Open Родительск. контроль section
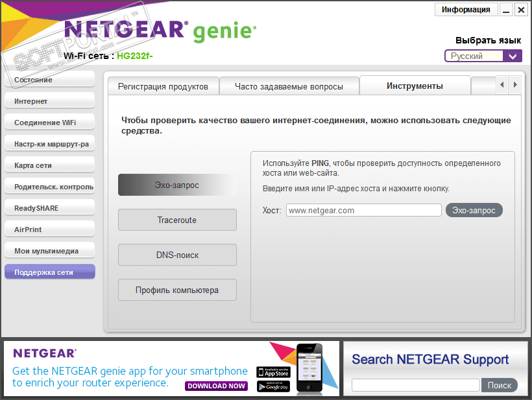 49,187
